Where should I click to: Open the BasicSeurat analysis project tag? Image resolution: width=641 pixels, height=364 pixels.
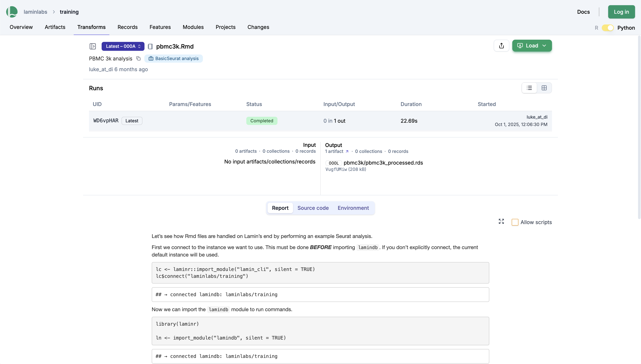174,59
